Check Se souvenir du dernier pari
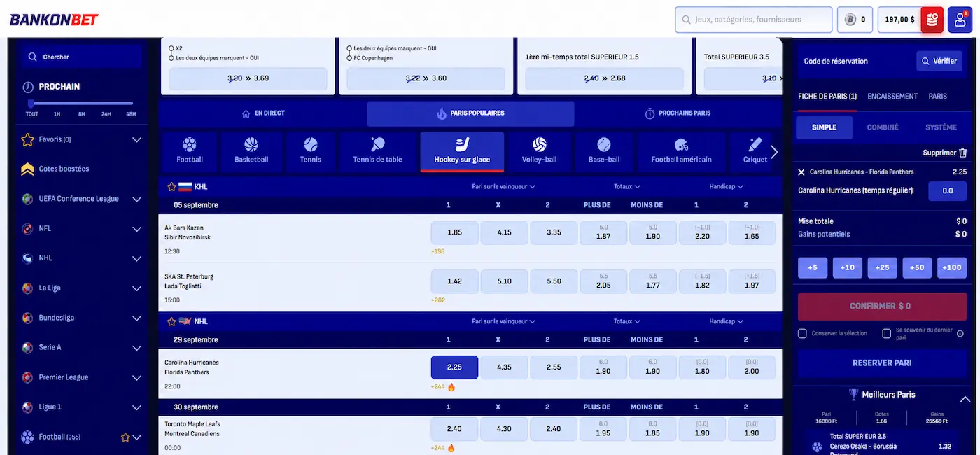This screenshot has width=980, height=455. (x=887, y=334)
